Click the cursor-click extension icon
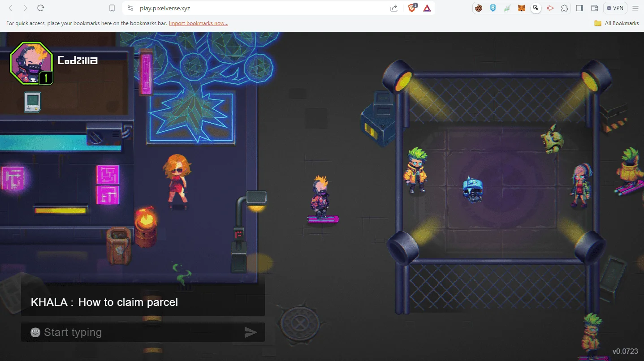This screenshot has height=361, width=644. pos(536,8)
